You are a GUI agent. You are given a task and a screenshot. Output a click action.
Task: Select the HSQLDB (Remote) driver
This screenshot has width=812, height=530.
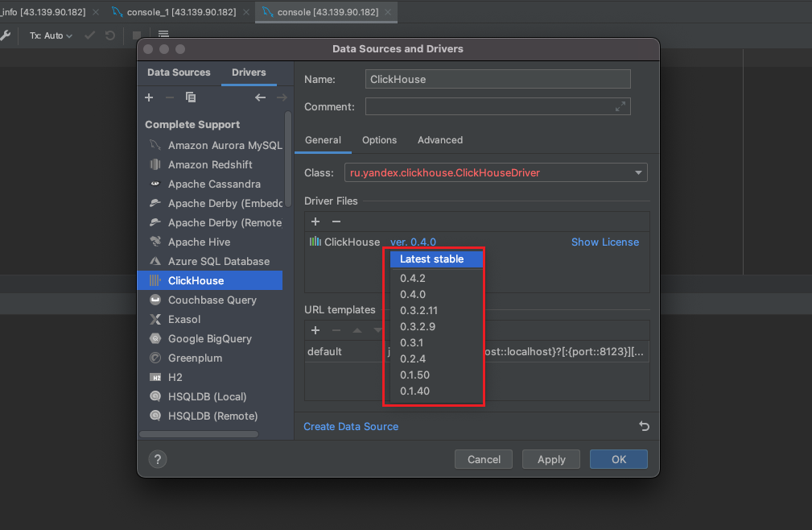[x=211, y=416]
